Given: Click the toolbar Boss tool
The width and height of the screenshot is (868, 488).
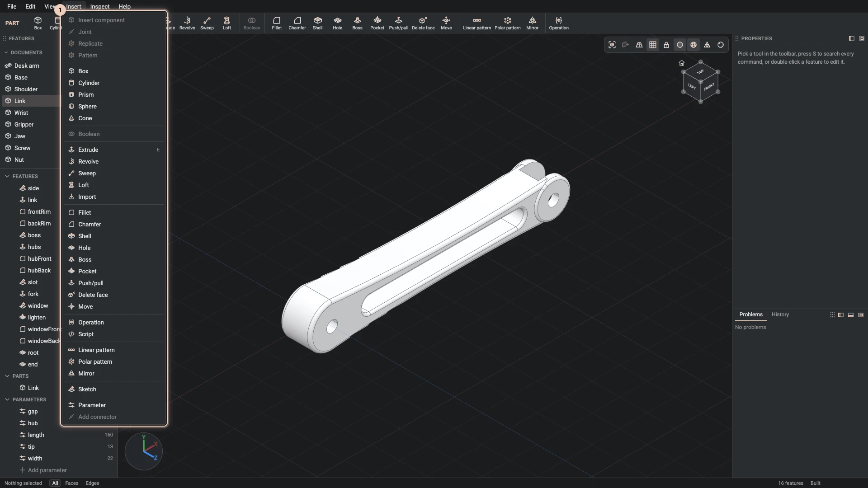Looking at the screenshot, I should point(358,23).
